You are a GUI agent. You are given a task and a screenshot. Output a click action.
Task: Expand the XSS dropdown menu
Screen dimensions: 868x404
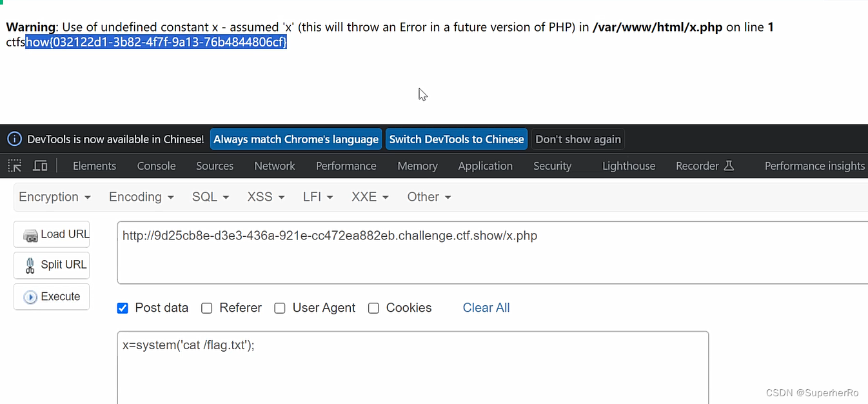click(x=266, y=197)
